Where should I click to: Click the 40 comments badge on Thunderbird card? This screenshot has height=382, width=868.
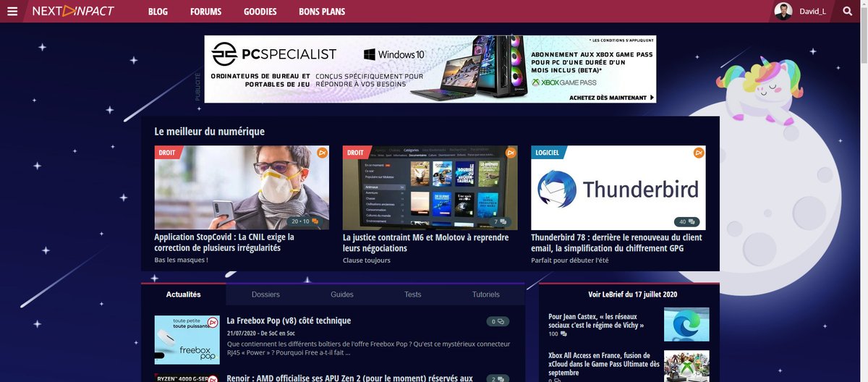[687, 221]
